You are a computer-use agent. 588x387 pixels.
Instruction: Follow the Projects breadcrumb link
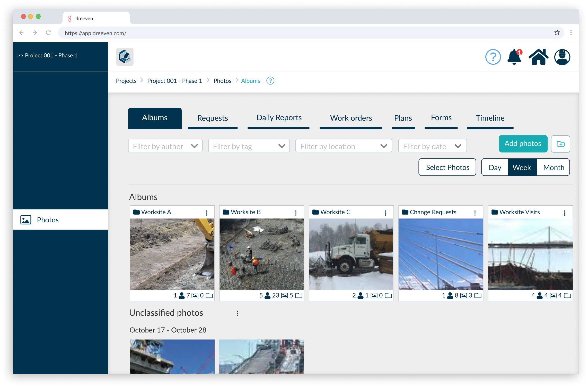click(126, 81)
